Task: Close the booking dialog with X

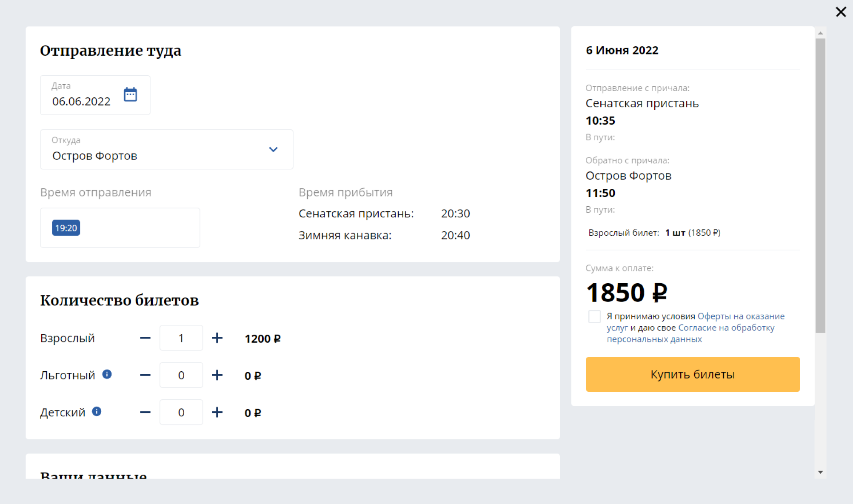Action: point(841,12)
